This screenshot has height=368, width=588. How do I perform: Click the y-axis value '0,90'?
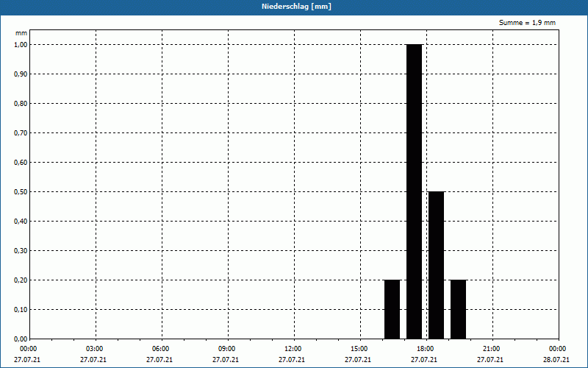[x=21, y=74]
